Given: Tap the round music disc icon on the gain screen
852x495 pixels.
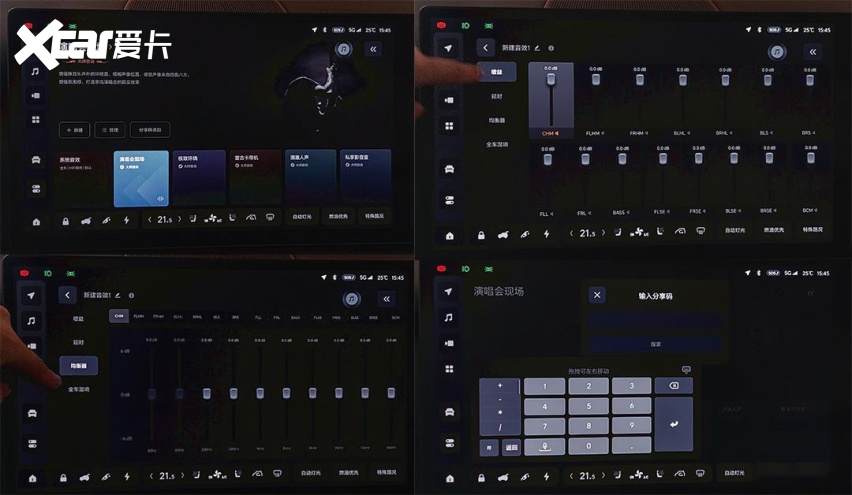Looking at the screenshot, I should click(x=776, y=50).
